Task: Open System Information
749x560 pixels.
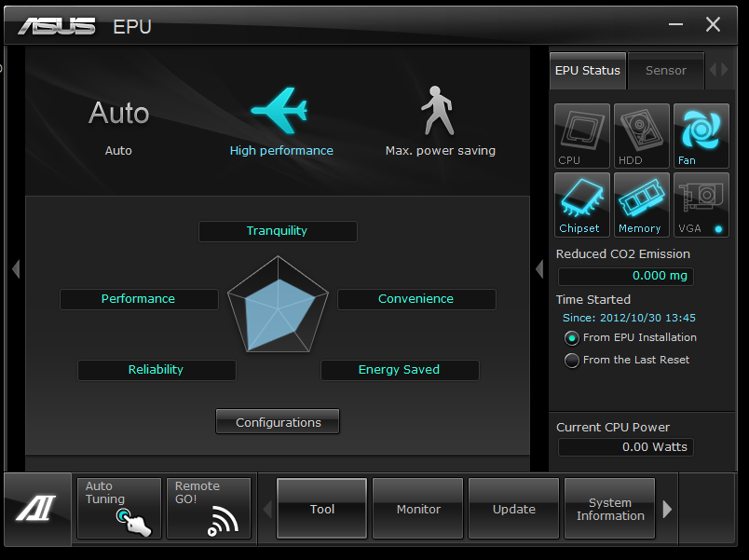Action: [609, 509]
